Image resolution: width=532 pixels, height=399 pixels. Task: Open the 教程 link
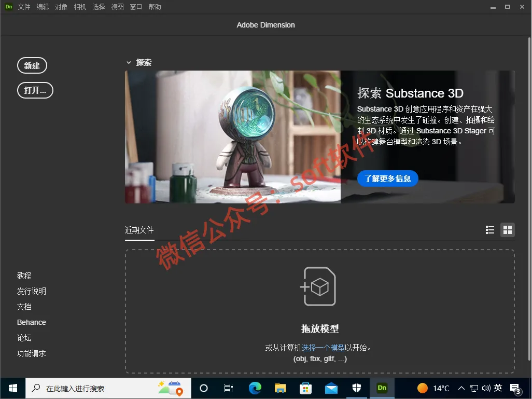[24, 276]
